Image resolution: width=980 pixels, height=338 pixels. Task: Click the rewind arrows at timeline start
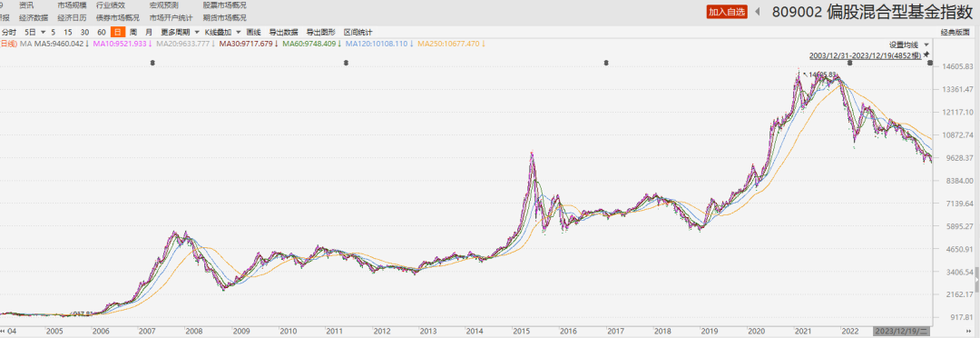4,330
